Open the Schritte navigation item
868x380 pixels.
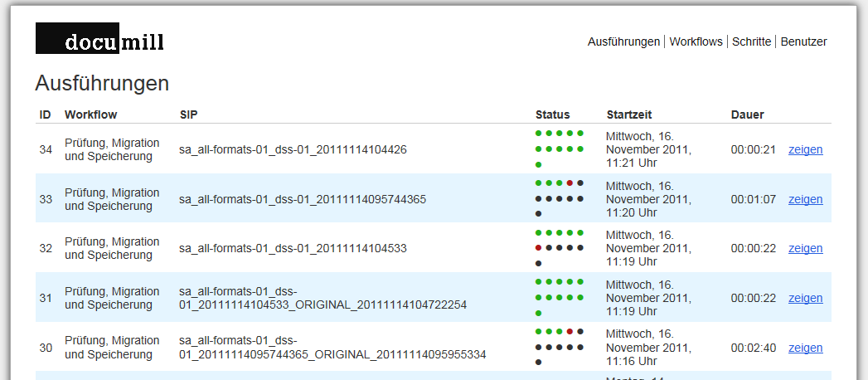(x=751, y=41)
